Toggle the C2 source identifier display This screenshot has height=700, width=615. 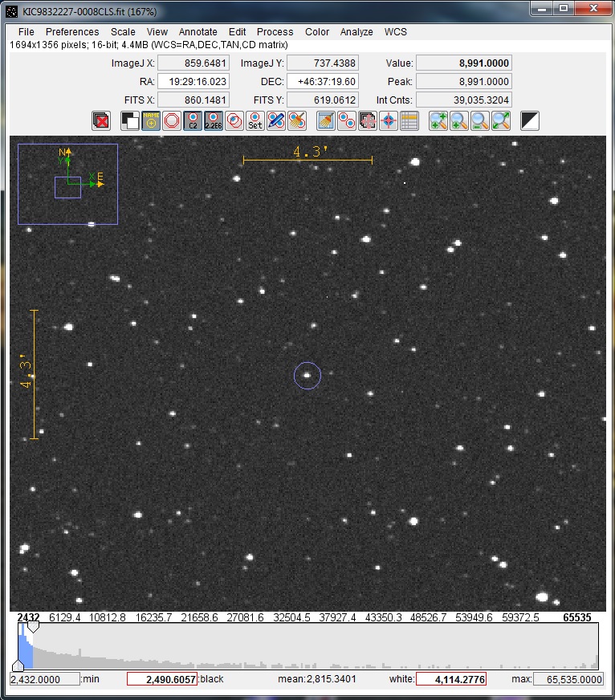192,121
